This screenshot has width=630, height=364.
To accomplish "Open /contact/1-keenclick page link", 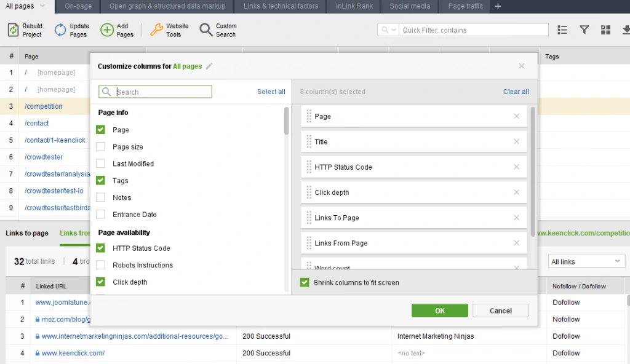I will point(55,140).
